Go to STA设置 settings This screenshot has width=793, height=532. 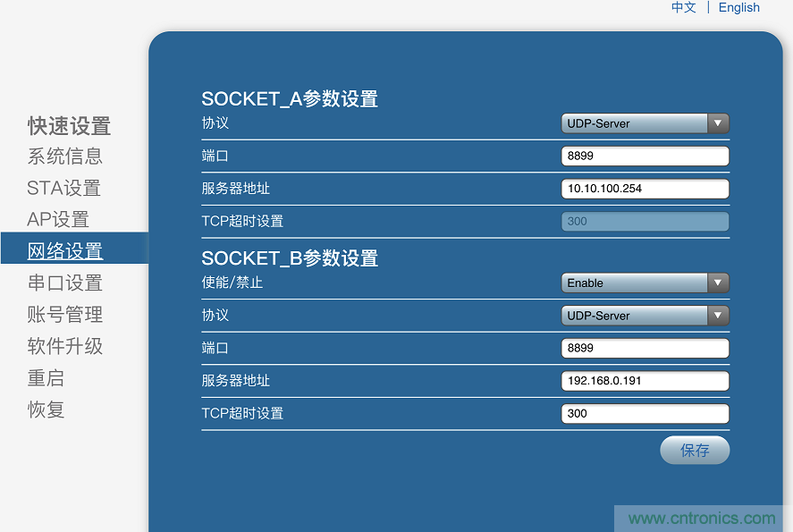(62, 188)
